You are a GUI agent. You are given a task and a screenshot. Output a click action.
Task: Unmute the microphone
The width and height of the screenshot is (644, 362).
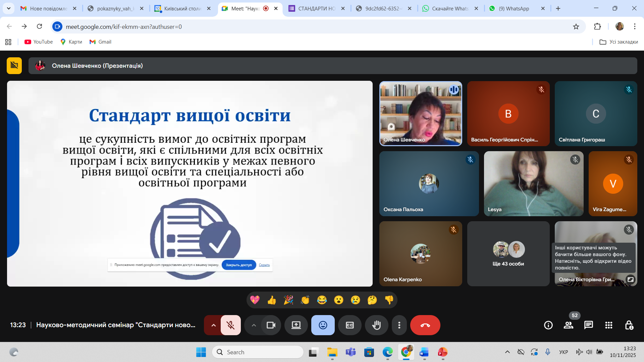pyautogui.click(x=230, y=325)
